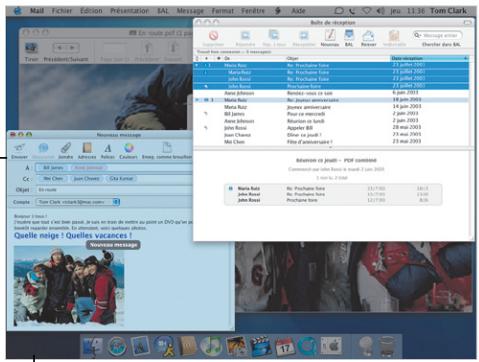This screenshot has width=479, height=362.
Task: Open Trash in the Dock
Action: click(x=388, y=346)
